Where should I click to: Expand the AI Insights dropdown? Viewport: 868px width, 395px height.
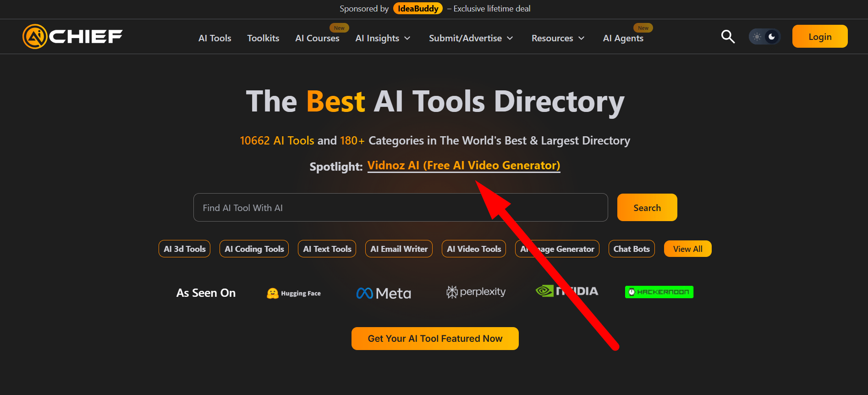click(x=383, y=39)
